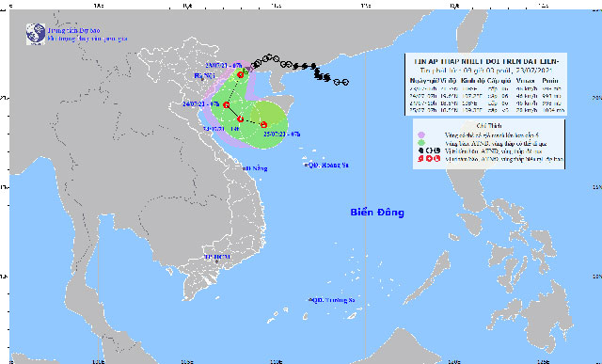Click the black filled storm symbol in the legend
This screenshot has height=364, width=602.
click(x=421, y=150)
